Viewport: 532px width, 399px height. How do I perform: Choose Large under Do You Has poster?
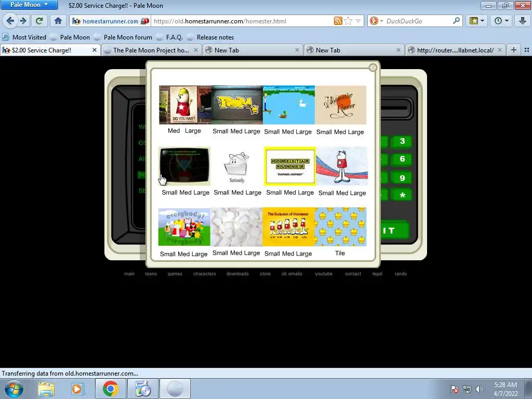(193, 130)
